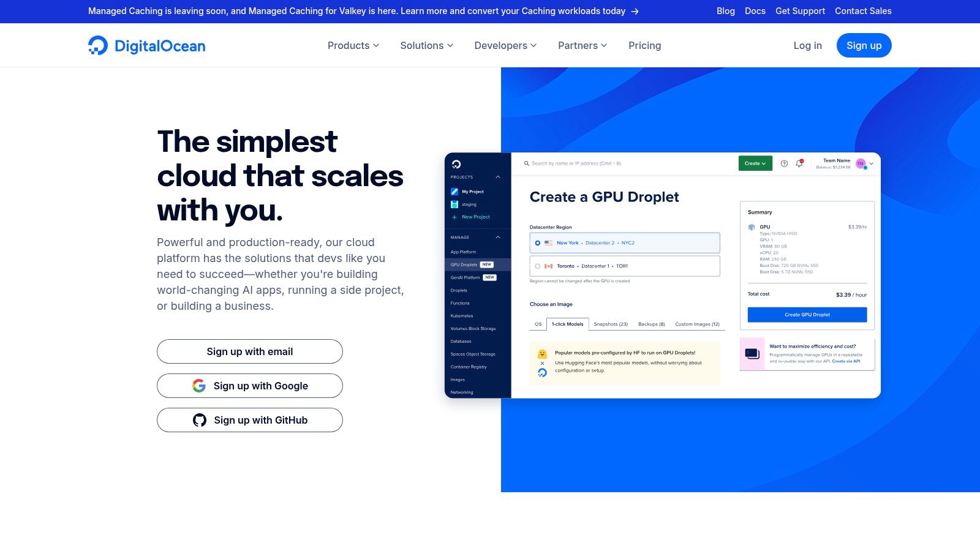Open the Blog link
980x551 pixels.
coord(726,11)
